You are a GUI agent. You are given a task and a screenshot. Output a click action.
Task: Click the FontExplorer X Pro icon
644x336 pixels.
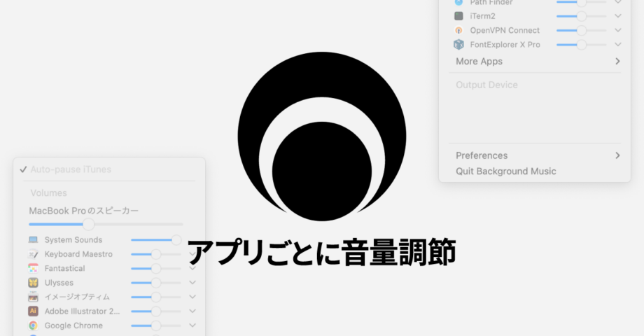[x=458, y=44]
